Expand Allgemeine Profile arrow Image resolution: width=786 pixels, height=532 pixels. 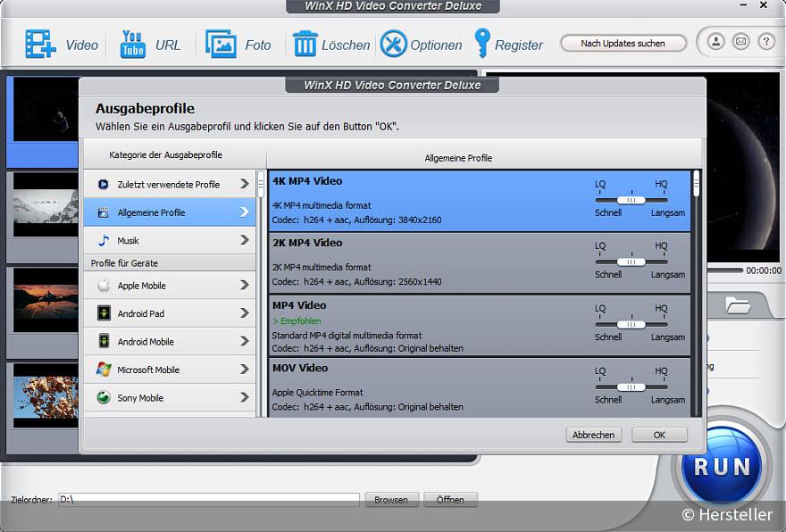pyautogui.click(x=244, y=212)
